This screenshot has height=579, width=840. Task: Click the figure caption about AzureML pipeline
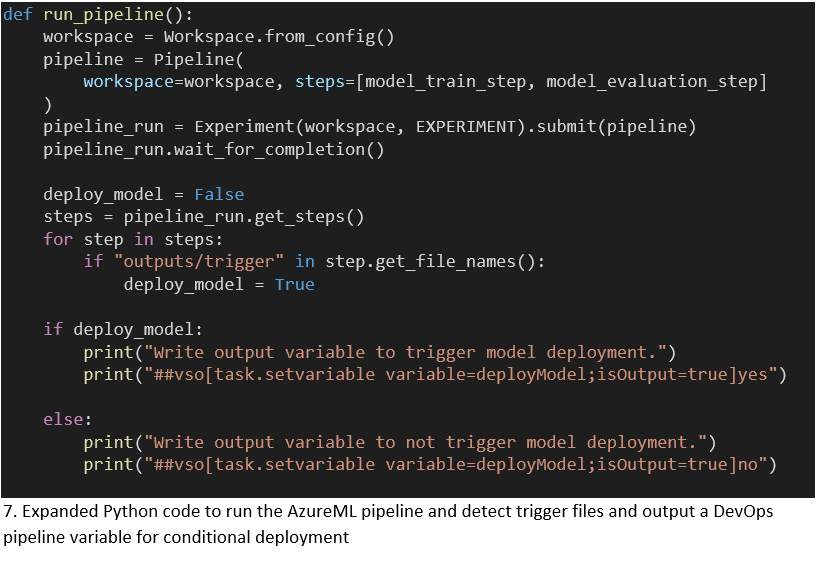tap(388, 524)
